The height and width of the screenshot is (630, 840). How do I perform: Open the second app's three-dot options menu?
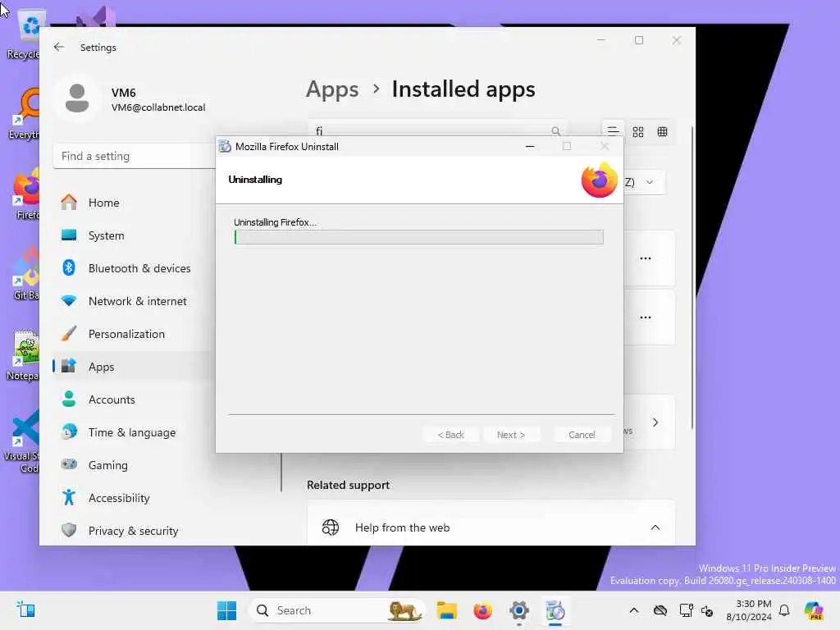[646, 317]
